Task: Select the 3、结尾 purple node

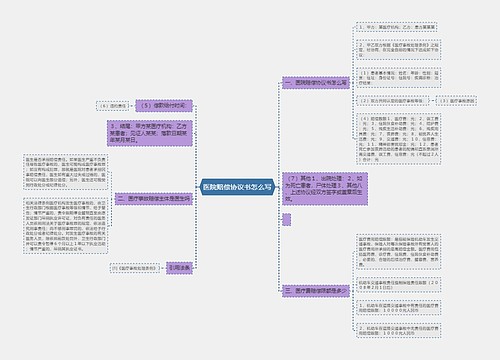Action: tap(150, 133)
